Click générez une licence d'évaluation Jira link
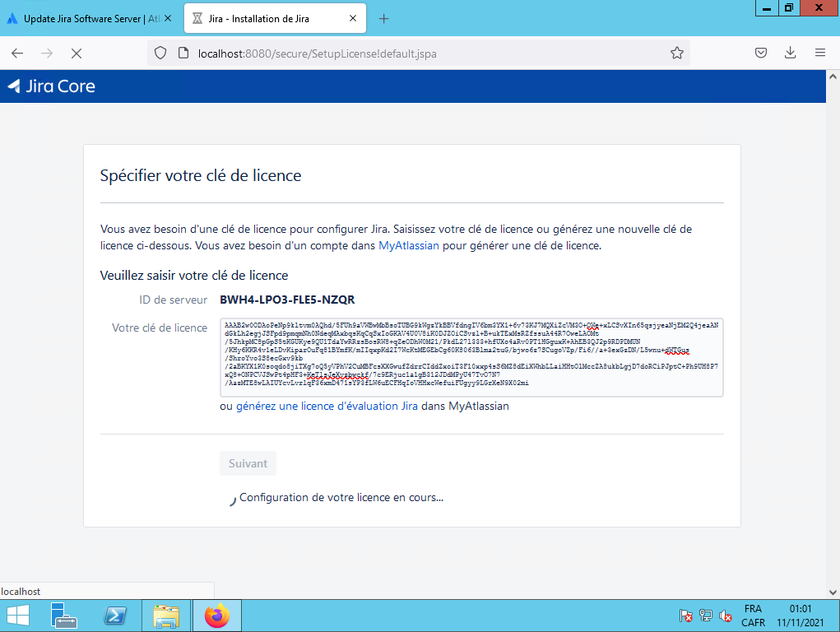840x632 pixels. (x=327, y=406)
